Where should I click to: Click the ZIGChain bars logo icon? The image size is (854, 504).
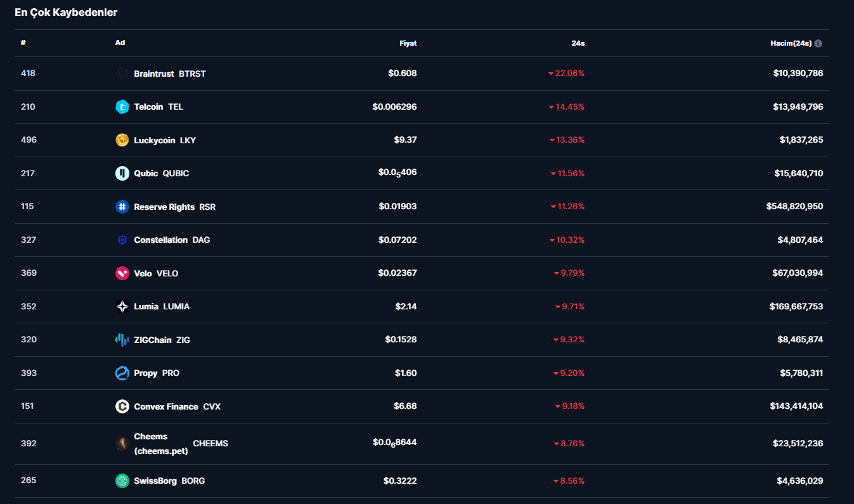[122, 340]
